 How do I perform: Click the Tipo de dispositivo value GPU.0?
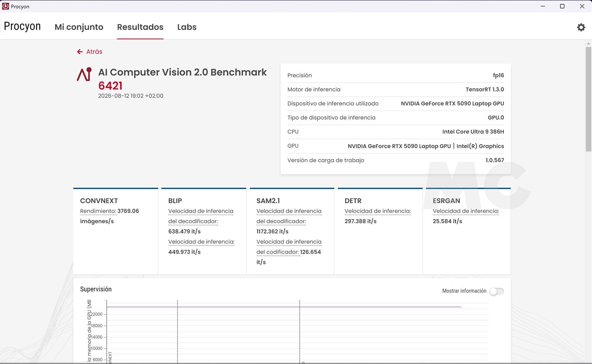(x=496, y=118)
